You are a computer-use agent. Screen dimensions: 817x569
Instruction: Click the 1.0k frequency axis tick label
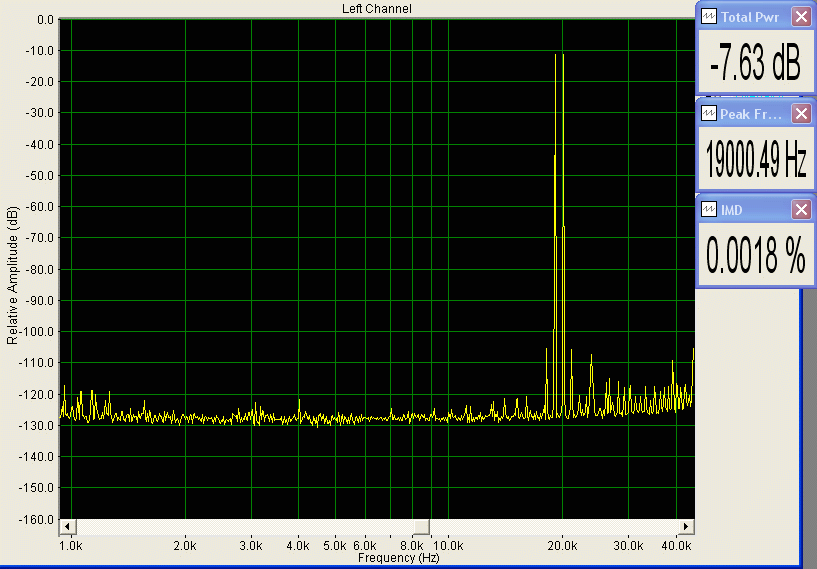point(70,546)
